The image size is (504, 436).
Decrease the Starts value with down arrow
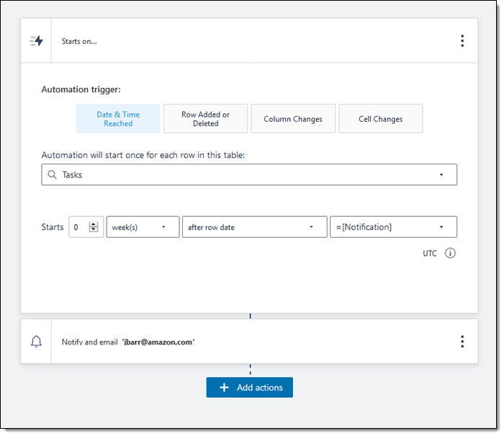[x=93, y=230]
